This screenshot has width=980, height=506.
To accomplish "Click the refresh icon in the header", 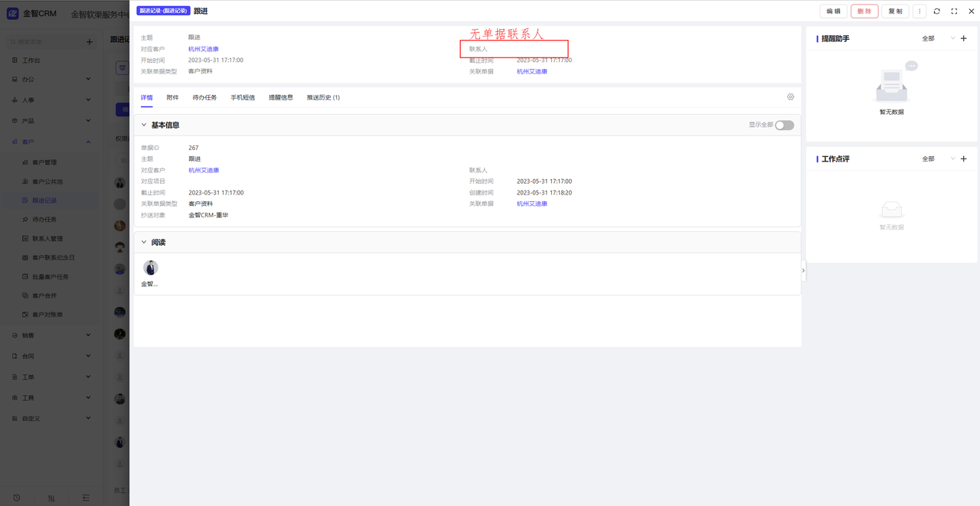I will pos(936,11).
